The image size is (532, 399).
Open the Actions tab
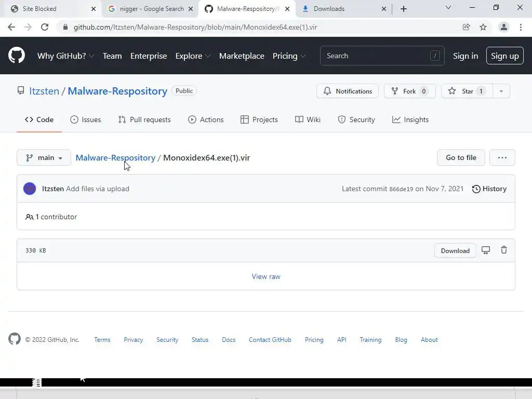click(x=206, y=119)
